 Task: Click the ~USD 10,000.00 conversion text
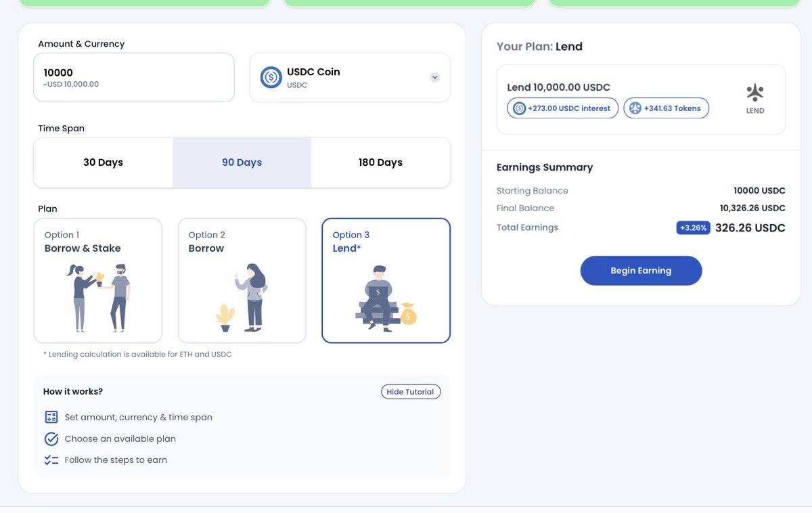71,85
